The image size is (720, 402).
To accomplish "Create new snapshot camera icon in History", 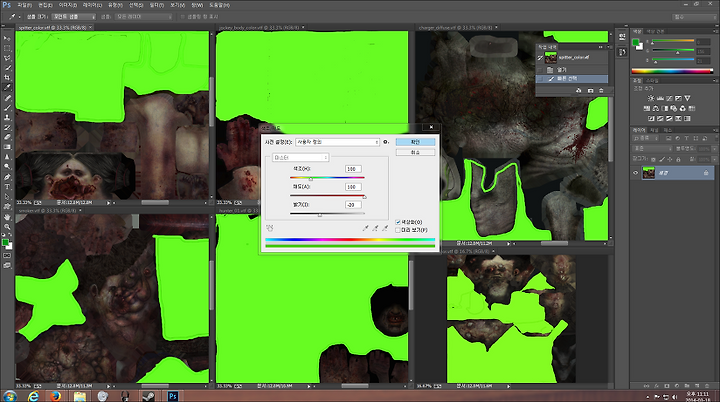I will pos(590,91).
